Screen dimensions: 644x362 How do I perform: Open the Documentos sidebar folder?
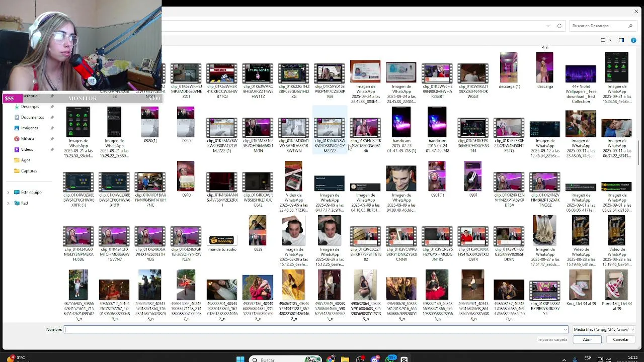pos(32,117)
